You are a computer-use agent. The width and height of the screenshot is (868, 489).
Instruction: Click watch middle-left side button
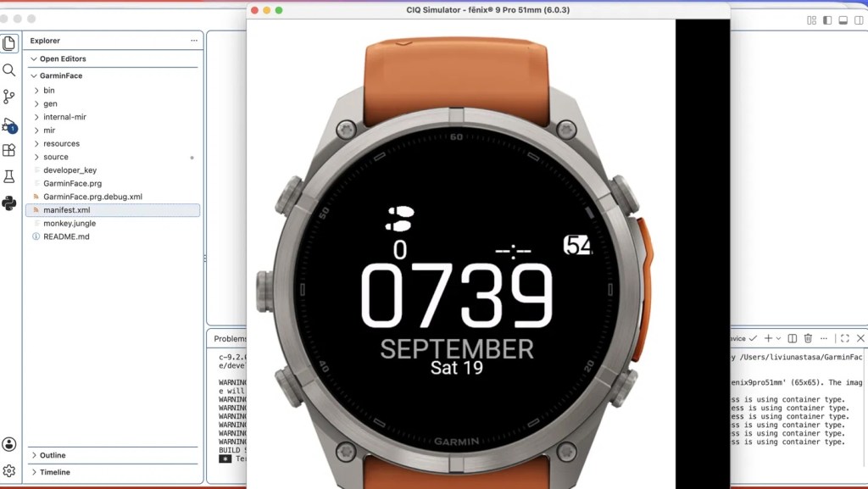point(265,291)
